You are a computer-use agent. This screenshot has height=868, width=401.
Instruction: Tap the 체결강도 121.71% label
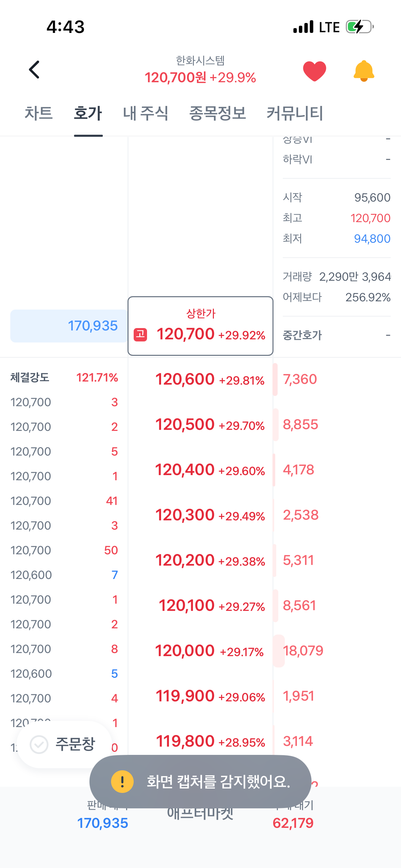click(x=64, y=378)
